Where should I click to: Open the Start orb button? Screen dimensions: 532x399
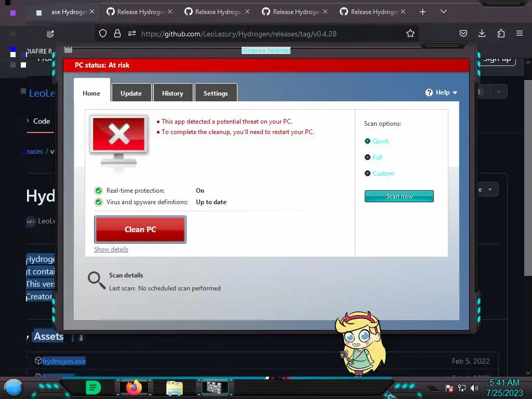[x=14, y=388]
